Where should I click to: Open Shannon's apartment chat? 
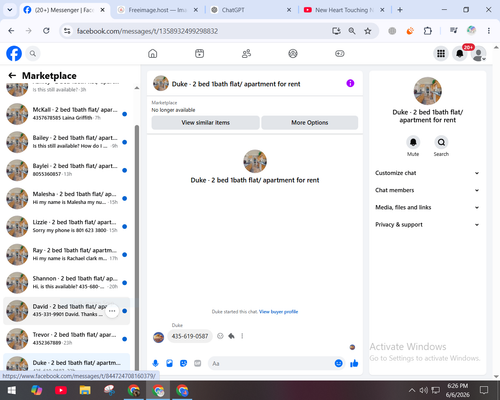[x=67, y=282]
